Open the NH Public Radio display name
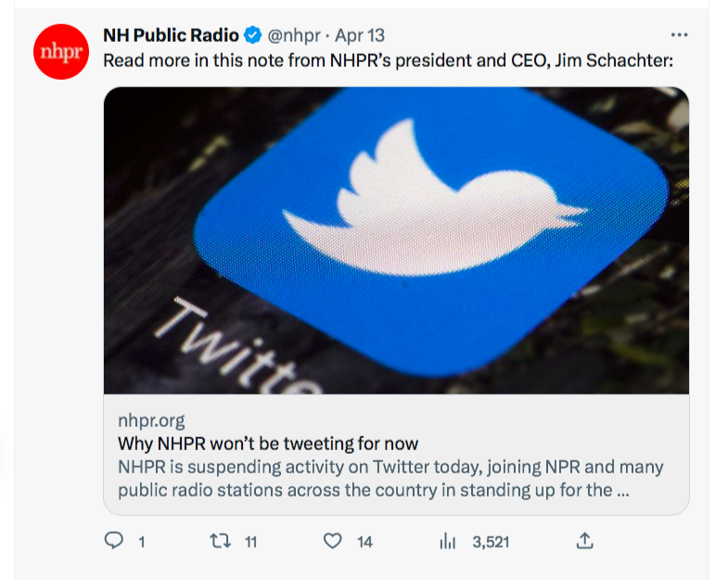 point(170,36)
